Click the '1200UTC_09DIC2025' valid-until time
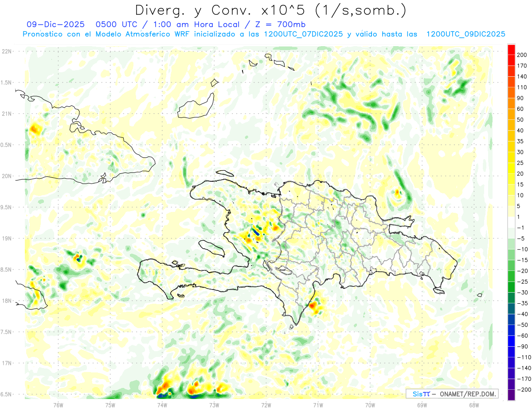 click(x=465, y=34)
